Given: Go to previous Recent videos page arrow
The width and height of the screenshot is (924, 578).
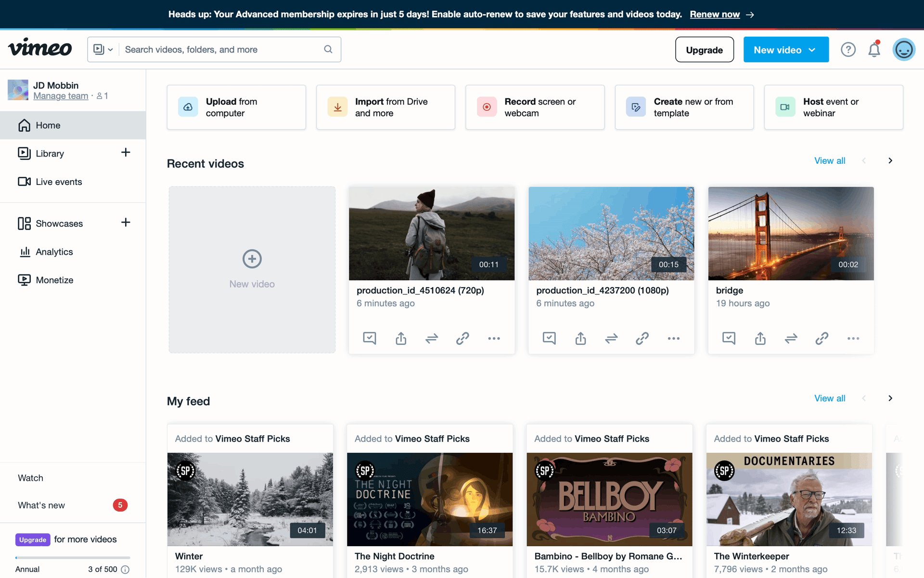Looking at the screenshot, I should click(864, 160).
